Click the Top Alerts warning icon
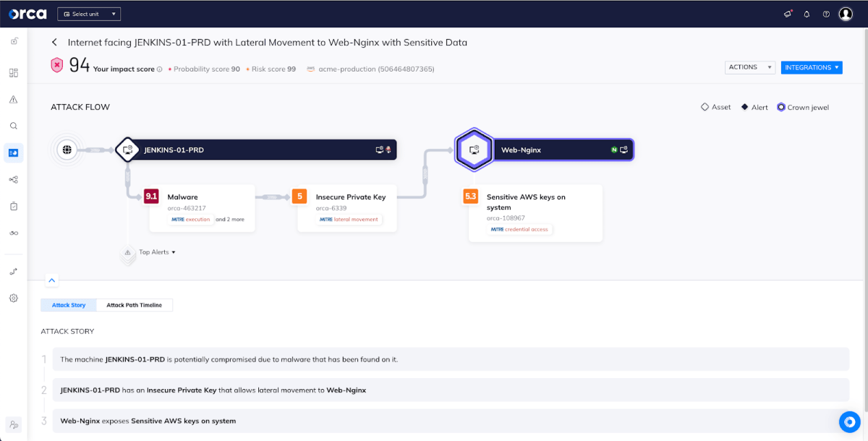The height and width of the screenshot is (441, 868). 127,253
